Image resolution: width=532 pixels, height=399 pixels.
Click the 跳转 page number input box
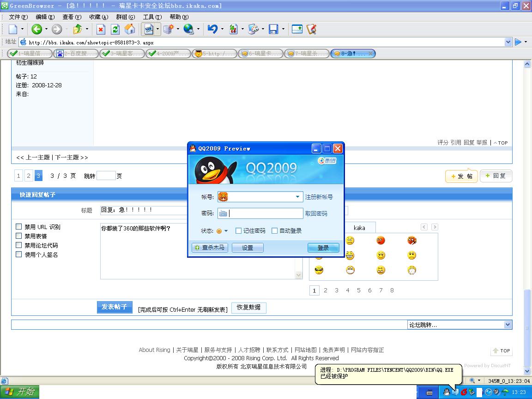click(x=106, y=176)
